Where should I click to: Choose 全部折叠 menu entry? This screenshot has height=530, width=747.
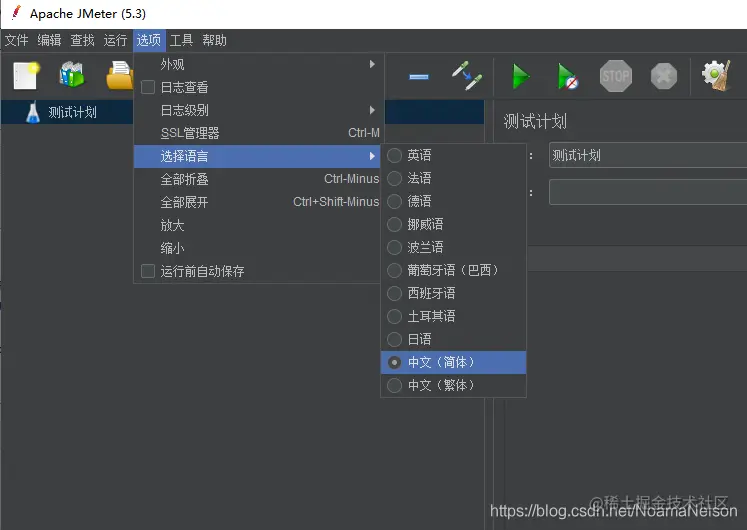257,180
